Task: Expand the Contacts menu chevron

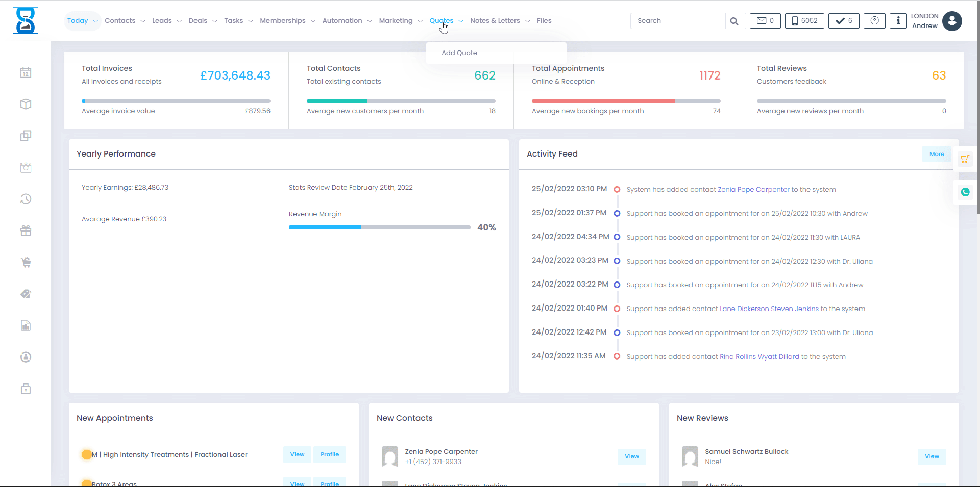Action: [x=143, y=21]
